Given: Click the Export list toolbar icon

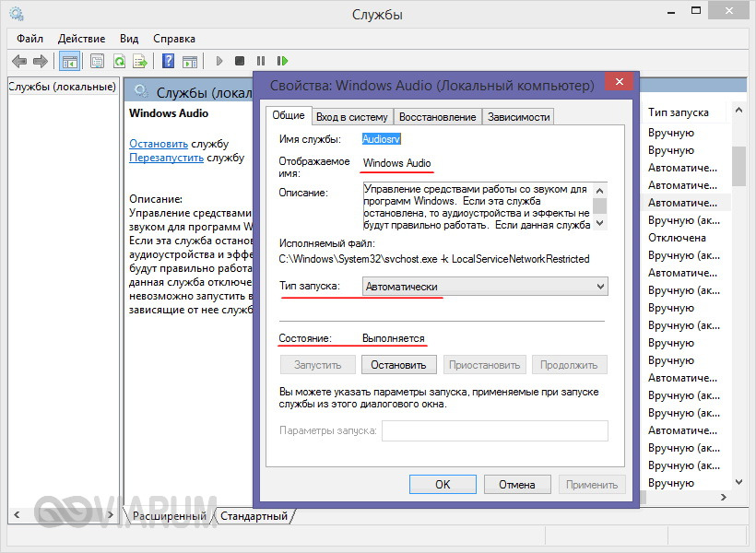Looking at the screenshot, I should click(x=140, y=62).
